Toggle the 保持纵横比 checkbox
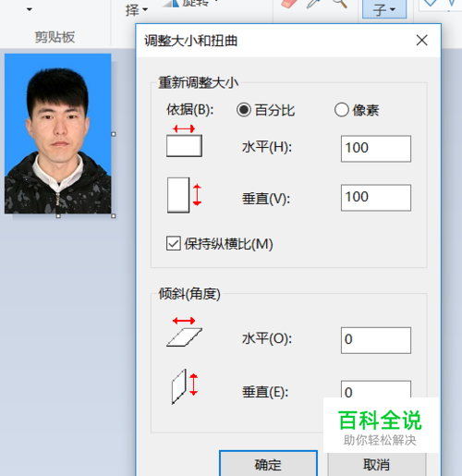462x476 pixels. pos(174,244)
